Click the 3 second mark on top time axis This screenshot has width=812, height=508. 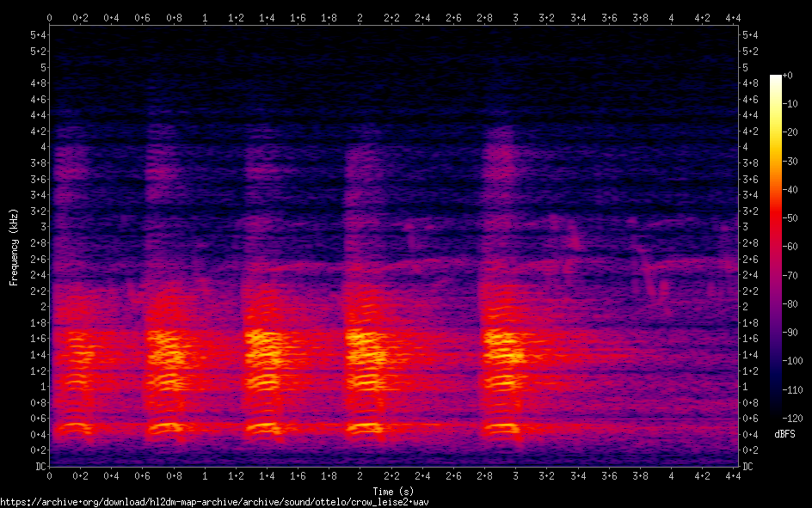click(515, 17)
